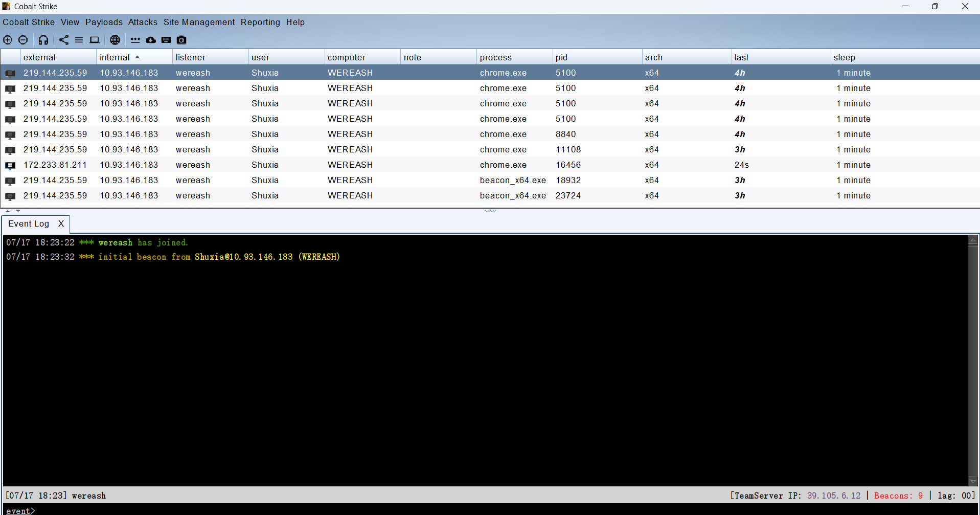Open the View menu
980x515 pixels.
point(70,22)
